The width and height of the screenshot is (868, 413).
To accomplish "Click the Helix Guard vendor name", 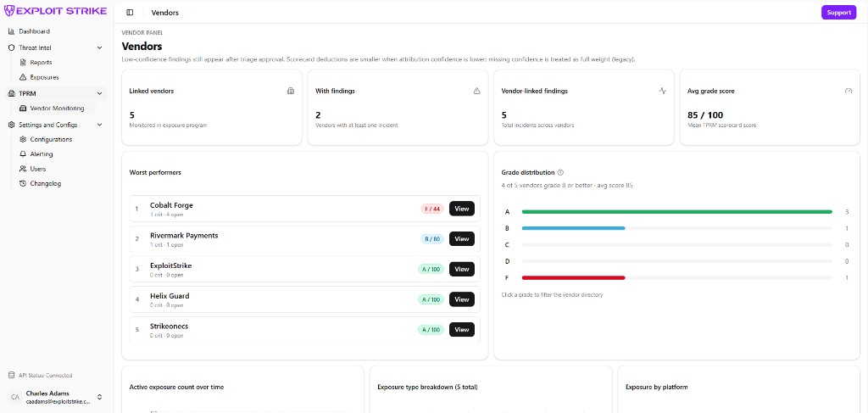I will point(170,296).
